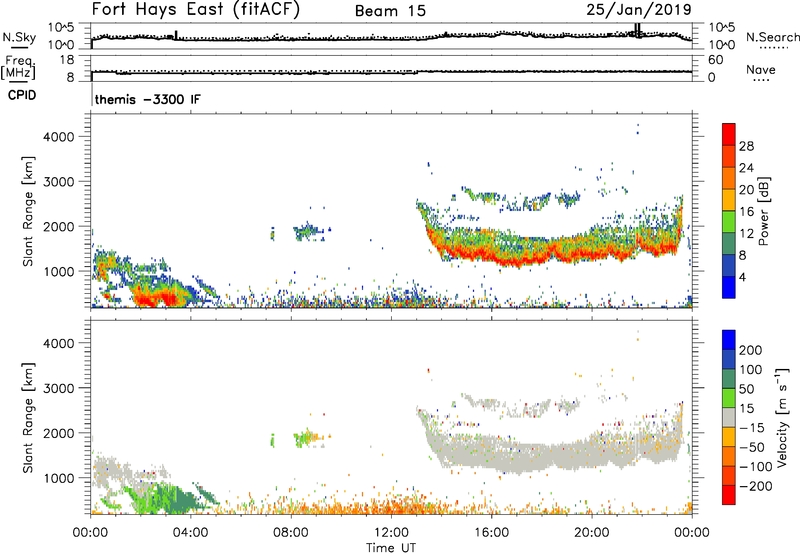Click the Freq. [MHz] axis label
Image resolution: width=800 pixels, height=554 pixels.
tap(18, 67)
